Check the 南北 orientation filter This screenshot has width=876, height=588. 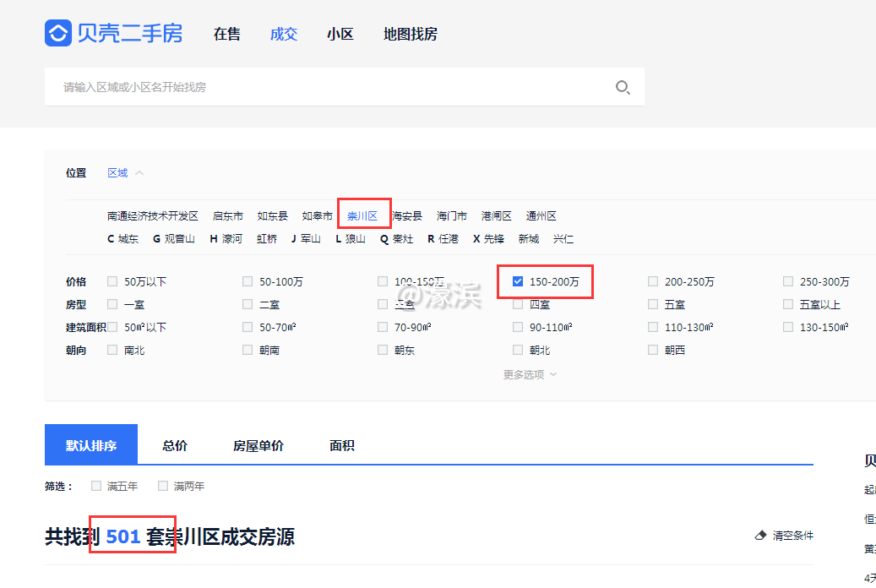pyautogui.click(x=112, y=349)
